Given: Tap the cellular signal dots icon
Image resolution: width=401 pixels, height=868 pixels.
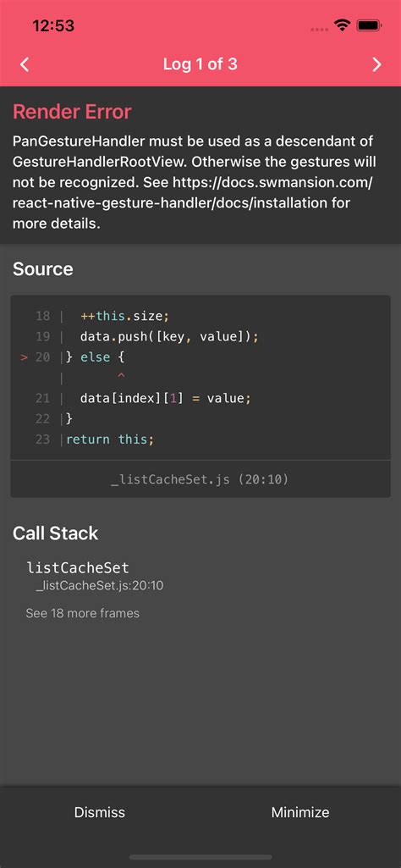Looking at the screenshot, I should [x=320, y=28].
